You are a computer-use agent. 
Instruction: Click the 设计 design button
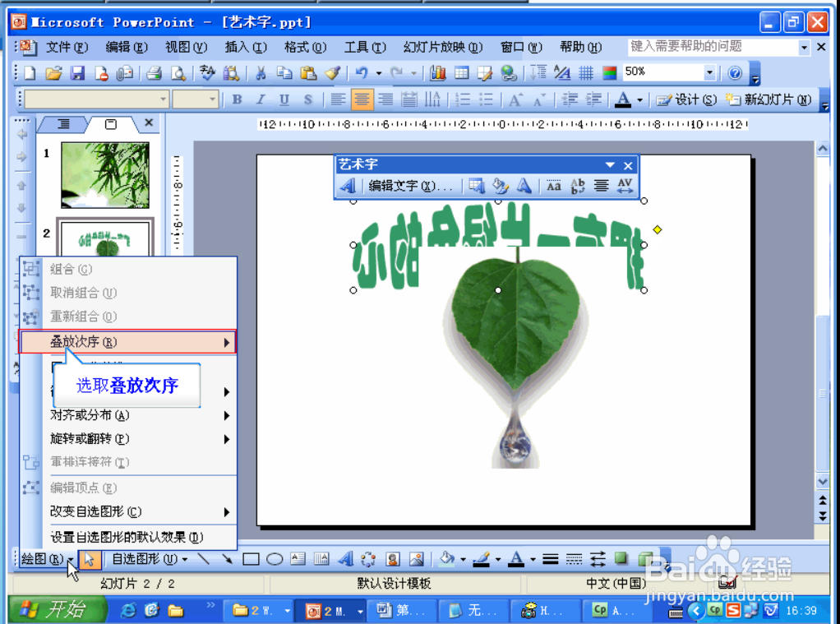coord(687,99)
